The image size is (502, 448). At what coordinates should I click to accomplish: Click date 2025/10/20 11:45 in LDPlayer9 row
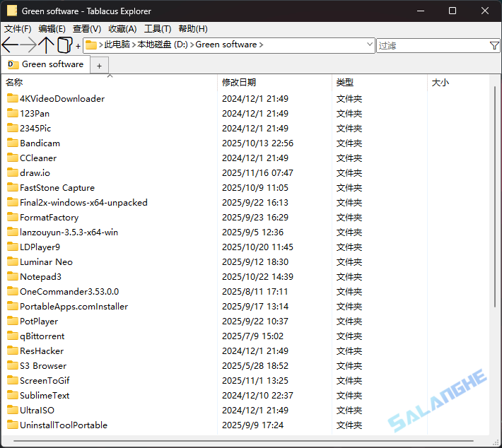tap(257, 247)
